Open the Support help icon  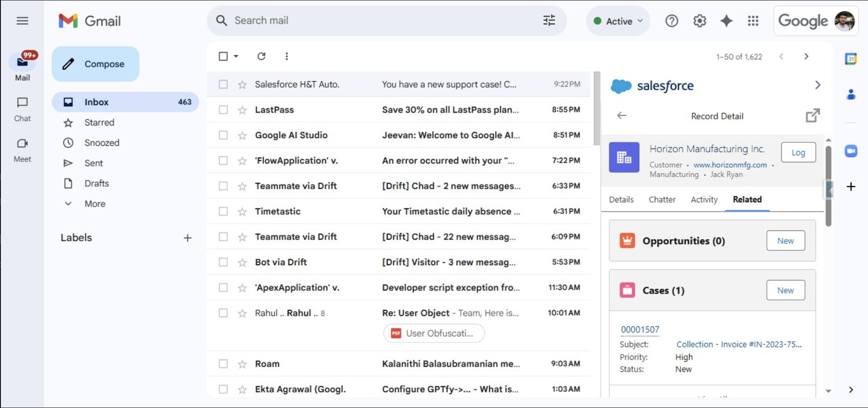point(671,21)
